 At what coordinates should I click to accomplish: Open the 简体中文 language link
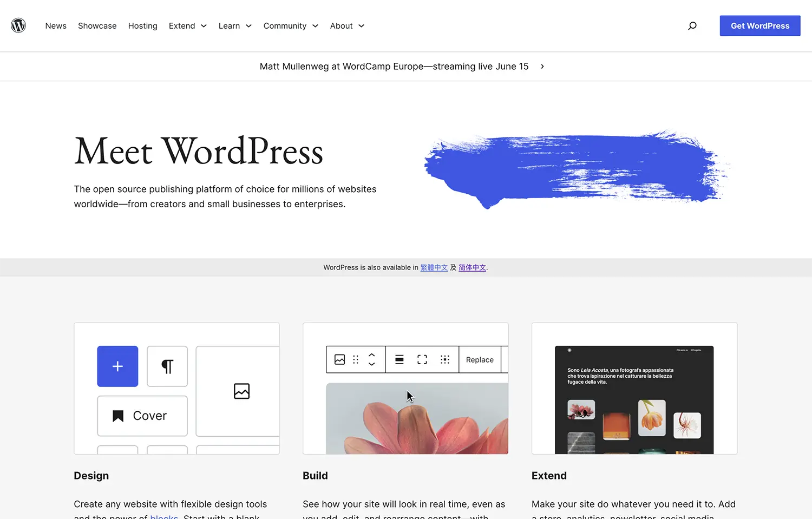tap(472, 267)
